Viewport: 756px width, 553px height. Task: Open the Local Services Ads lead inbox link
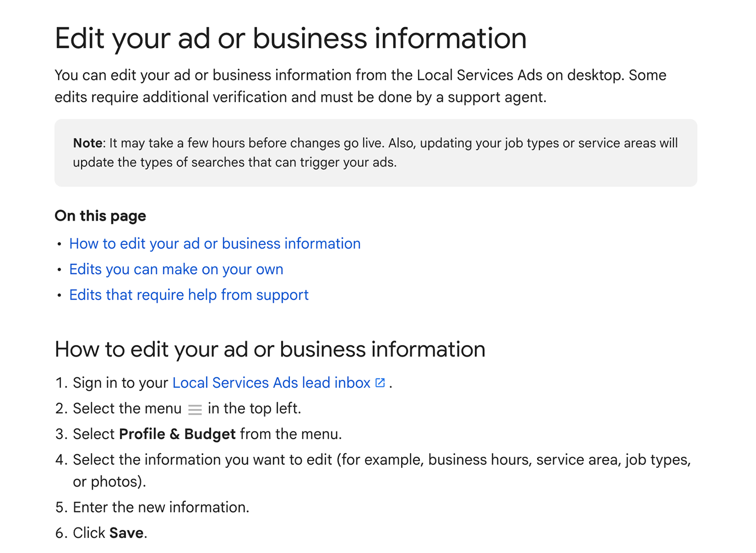coord(271,383)
